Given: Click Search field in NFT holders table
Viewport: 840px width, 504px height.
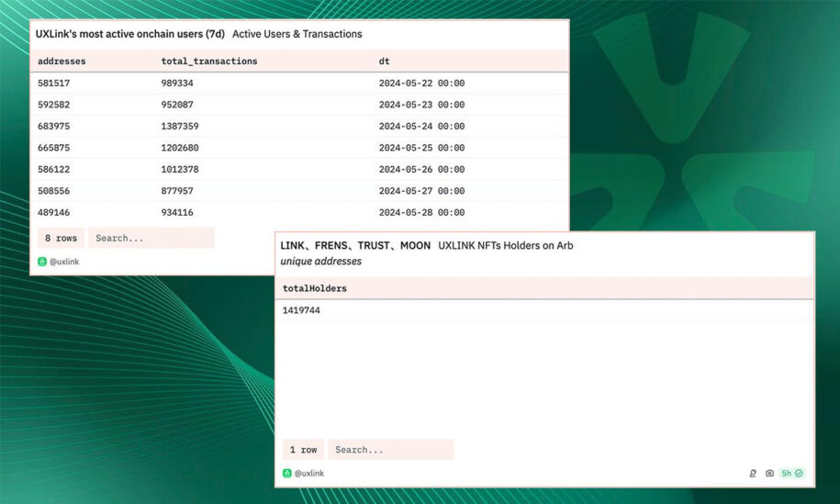Looking at the screenshot, I should [390, 449].
